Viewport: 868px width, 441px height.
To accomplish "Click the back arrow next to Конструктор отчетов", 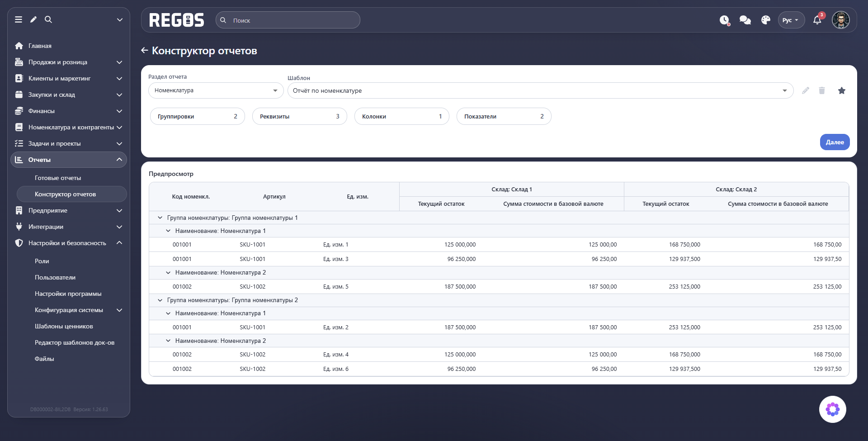I will (x=145, y=50).
